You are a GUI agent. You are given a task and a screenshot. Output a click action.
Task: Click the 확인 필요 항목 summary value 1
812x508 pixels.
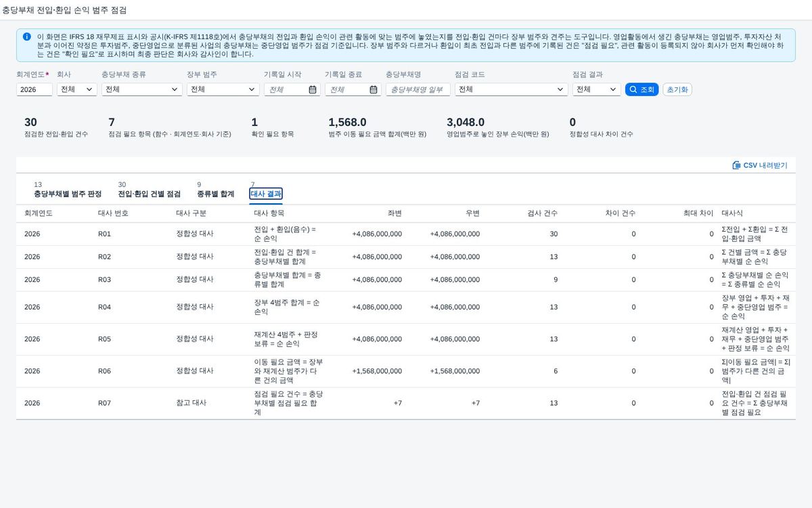254,123
